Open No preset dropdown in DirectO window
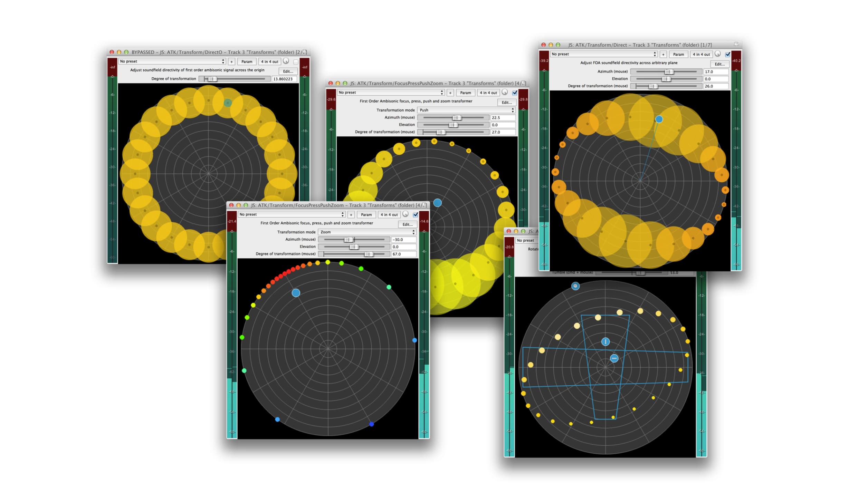This screenshot has height=502, width=868. pyautogui.click(x=172, y=61)
